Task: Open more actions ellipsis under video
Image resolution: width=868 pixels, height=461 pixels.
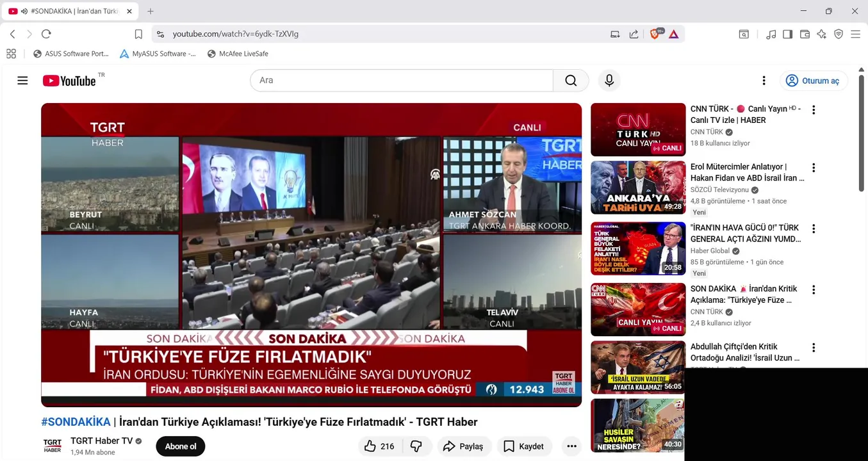Action: [571, 446]
